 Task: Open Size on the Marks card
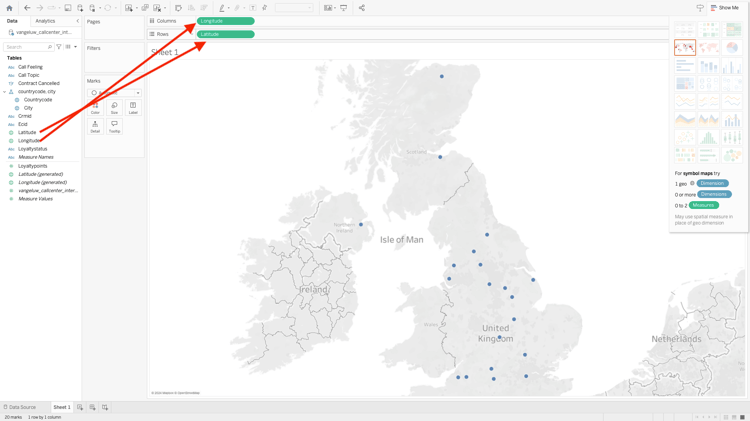coord(114,108)
